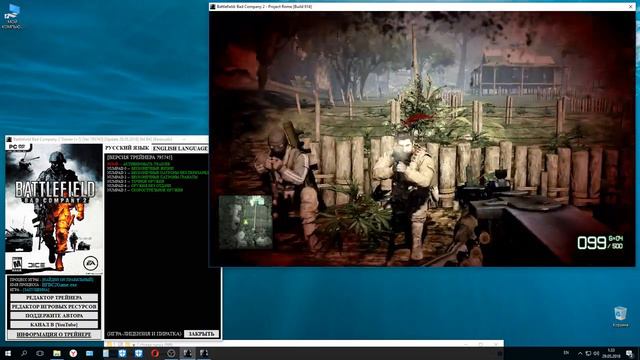Open the Windows Start menu
Image resolution: width=640 pixels, height=360 pixels.
point(8,353)
